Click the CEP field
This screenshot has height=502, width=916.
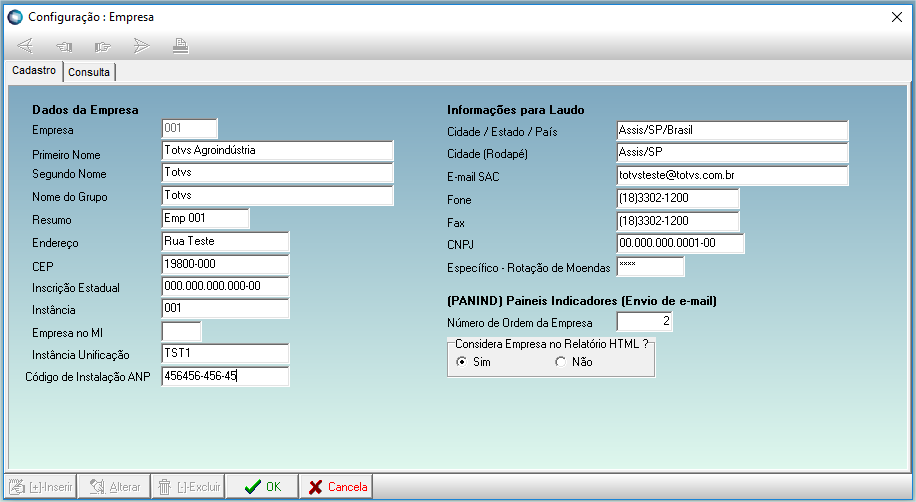[225, 264]
